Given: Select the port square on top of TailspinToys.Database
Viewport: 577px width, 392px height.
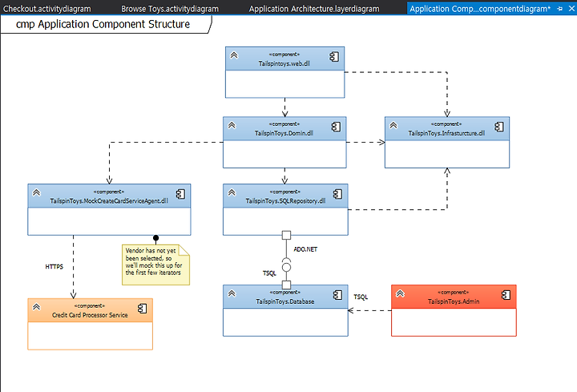Looking at the screenshot, I should 286,285.
